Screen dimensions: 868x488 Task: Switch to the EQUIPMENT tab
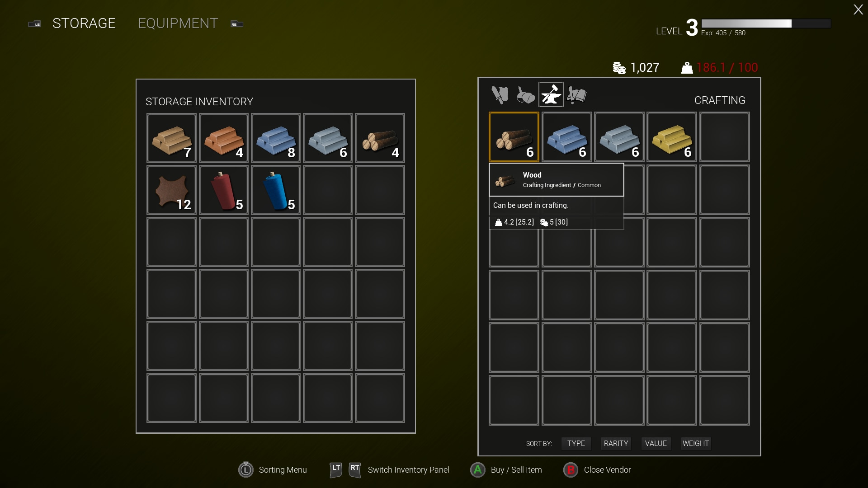point(178,23)
